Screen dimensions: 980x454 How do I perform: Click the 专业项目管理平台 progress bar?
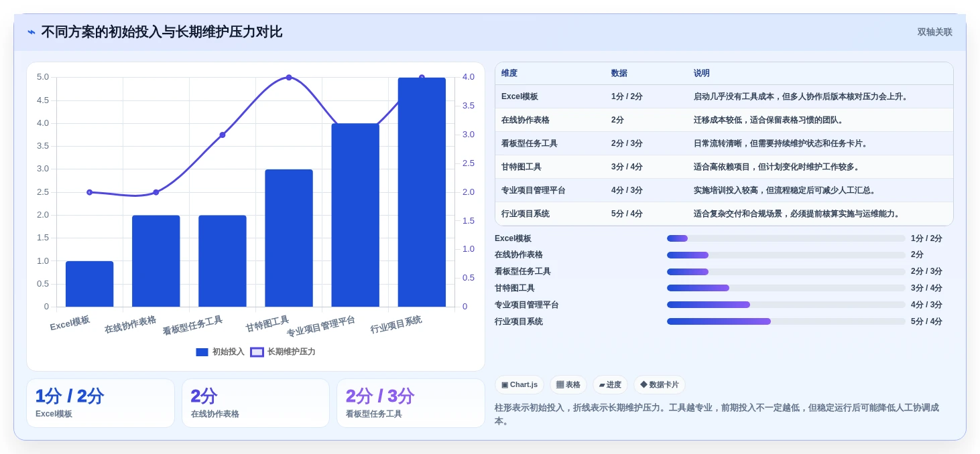pyautogui.click(x=786, y=305)
